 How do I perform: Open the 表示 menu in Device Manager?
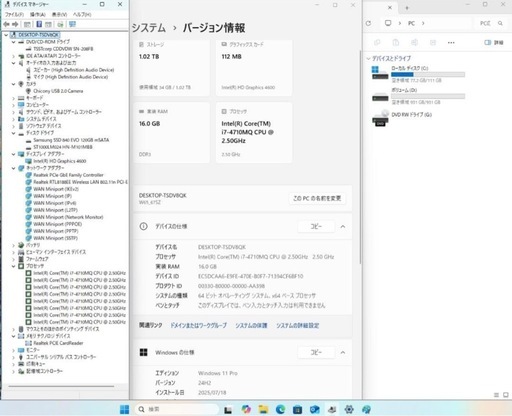click(x=59, y=15)
